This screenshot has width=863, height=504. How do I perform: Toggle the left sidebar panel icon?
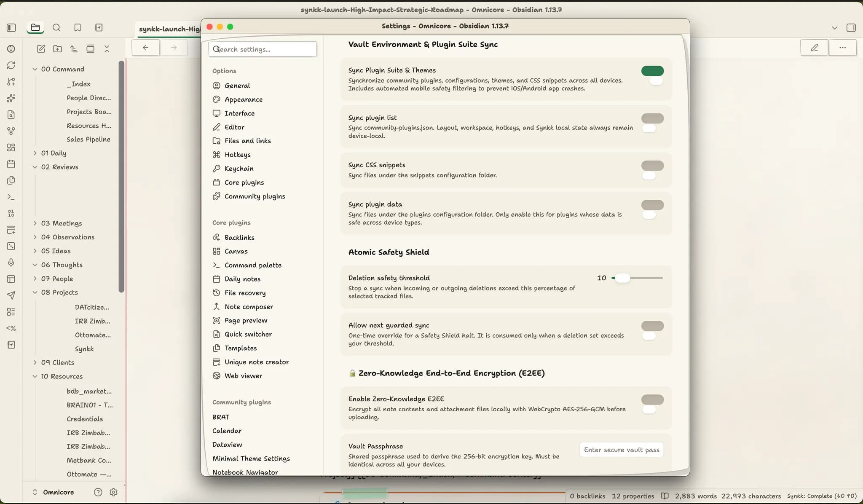coord(11,28)
